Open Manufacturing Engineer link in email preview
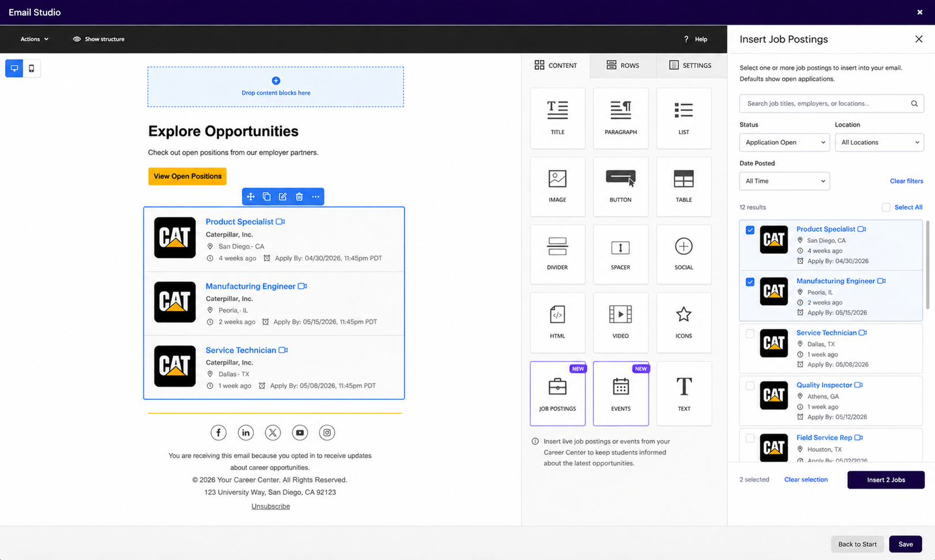Image resolution: width=935 pixels, height=560 pixels. click(250, 286)
